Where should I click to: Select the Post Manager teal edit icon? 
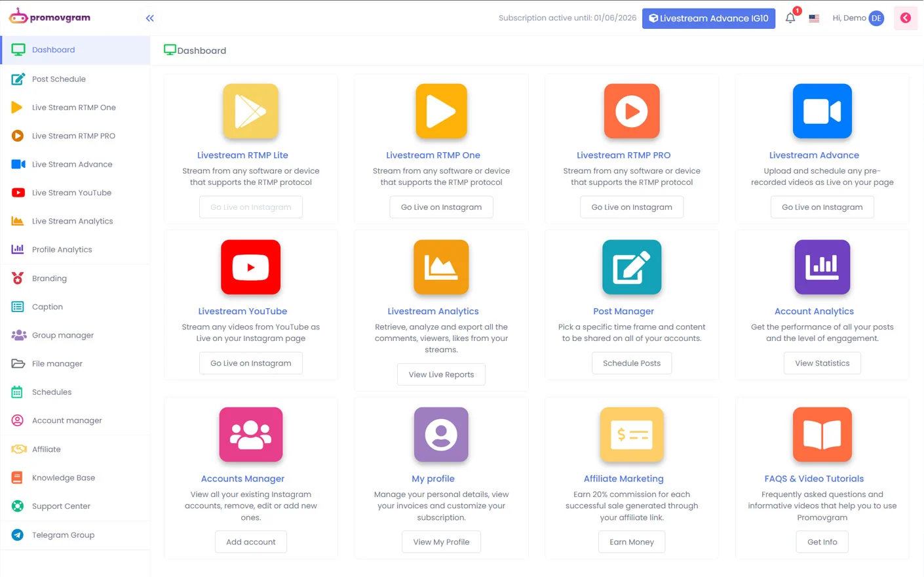click(631, 267)
